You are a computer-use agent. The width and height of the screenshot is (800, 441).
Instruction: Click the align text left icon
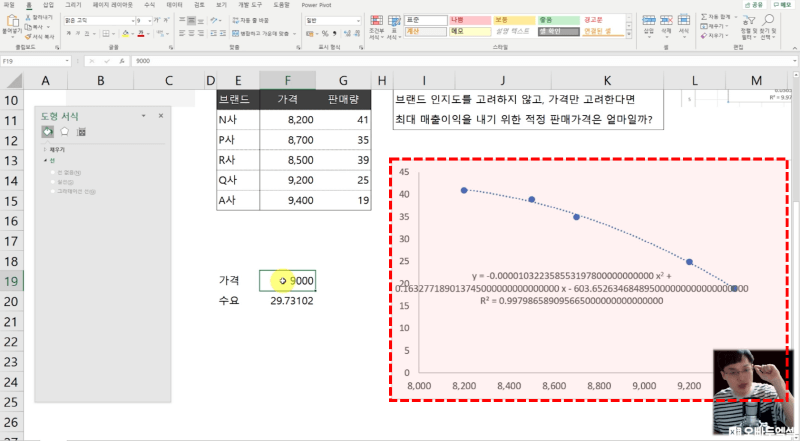(x=182, y=34)
